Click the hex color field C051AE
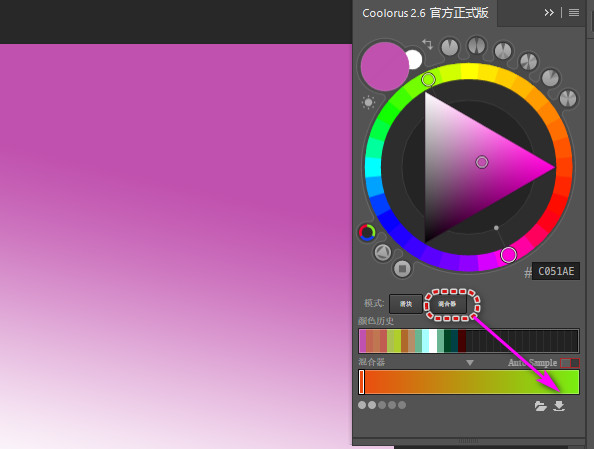Image resolution: width=594 pixels, height=449 pixels. point(556,271)
